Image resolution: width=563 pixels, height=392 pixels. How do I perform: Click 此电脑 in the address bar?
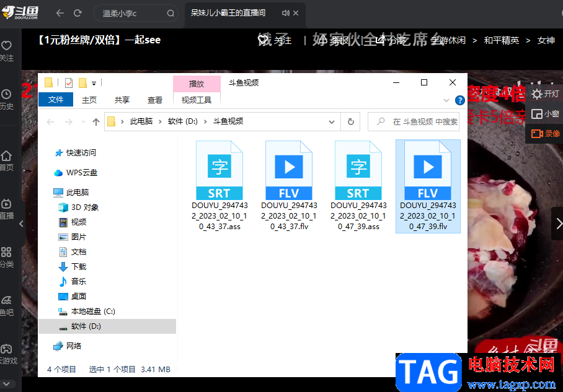click(x=141, y=121)
